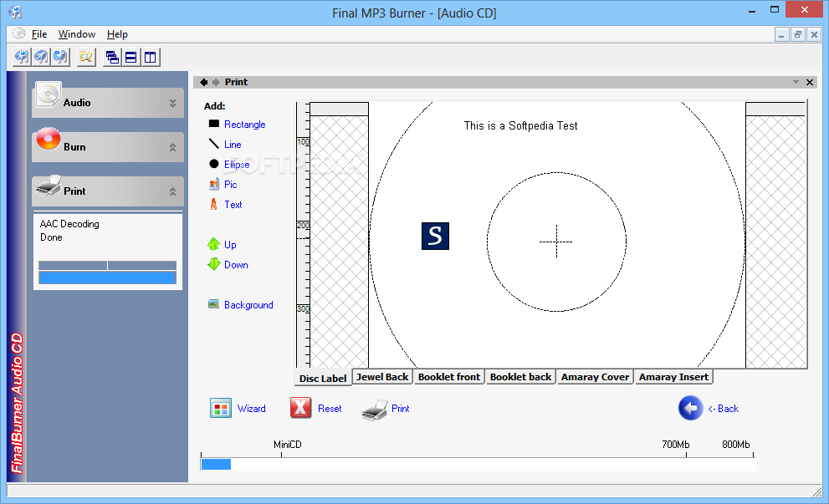Add Text via its link

(233, 205)
